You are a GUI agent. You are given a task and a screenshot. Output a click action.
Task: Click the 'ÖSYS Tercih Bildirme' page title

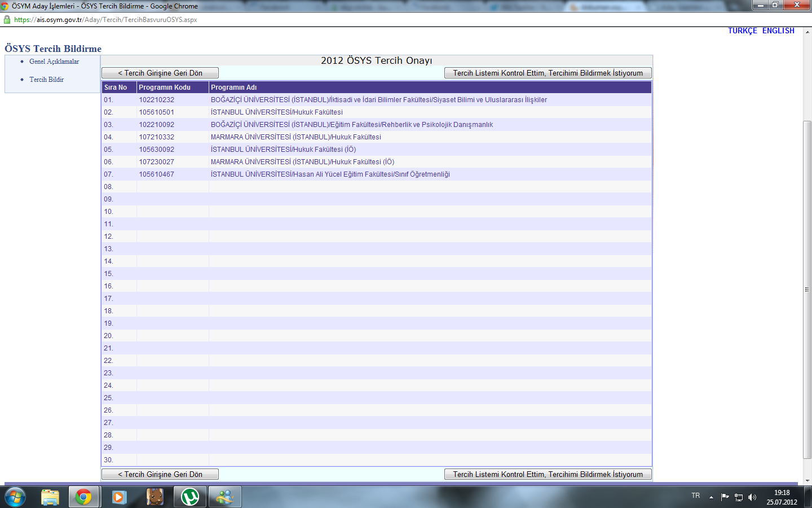[53, 49]
